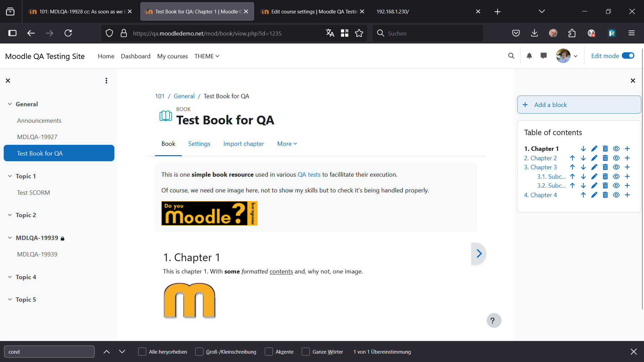Open site search magnifier icon
The width and height of the screenshot is (644, 362).
[511, 56]
